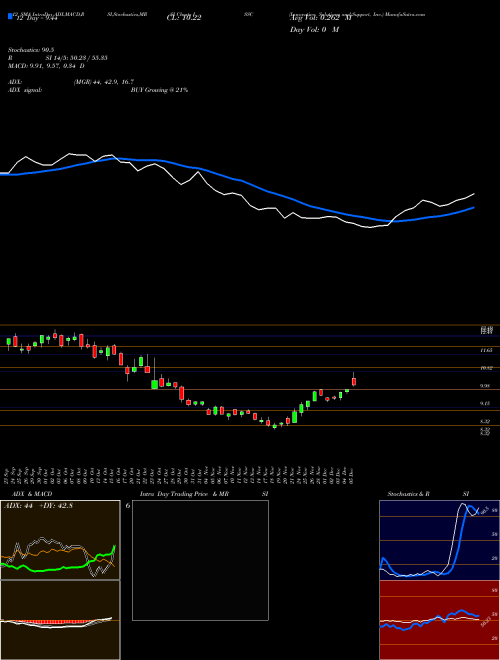
Task: Open the blue Stochastics chart thumbnail
Action: click(439, 540)
